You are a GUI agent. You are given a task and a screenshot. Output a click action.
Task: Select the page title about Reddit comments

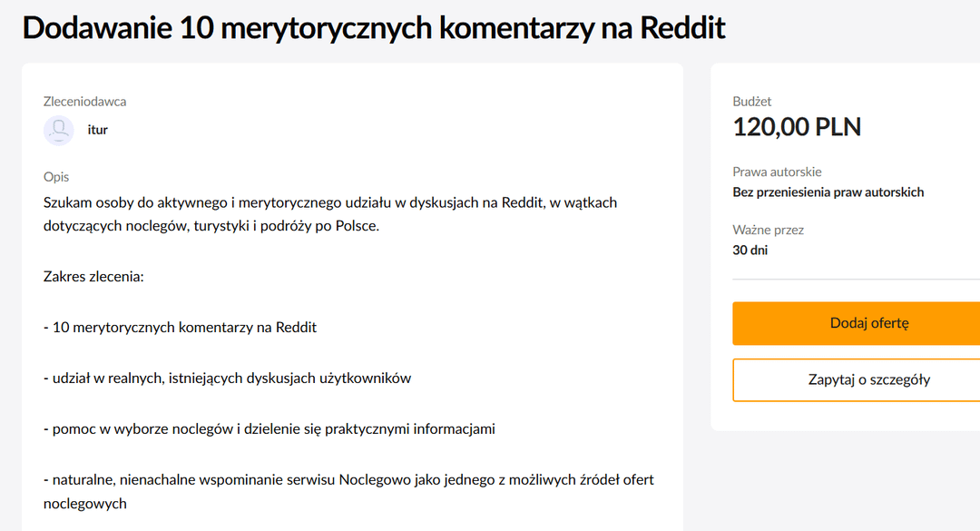(373, 27)
